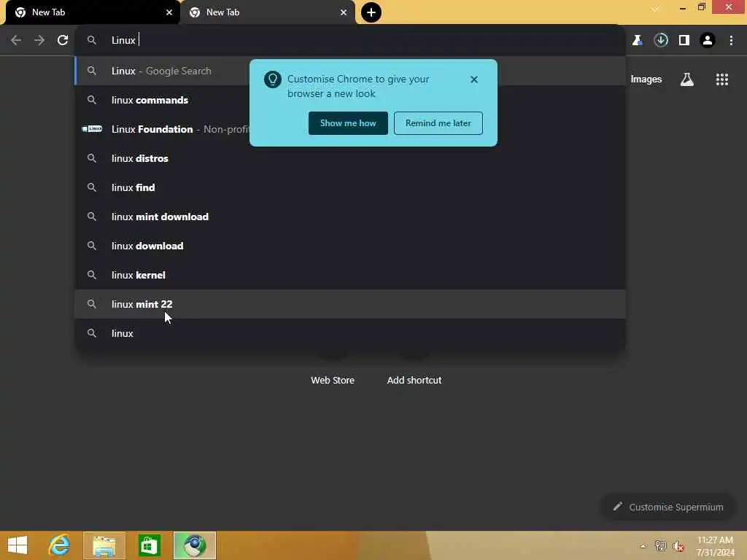
Task: Close the second New Tab
Action: coord(344,12)
